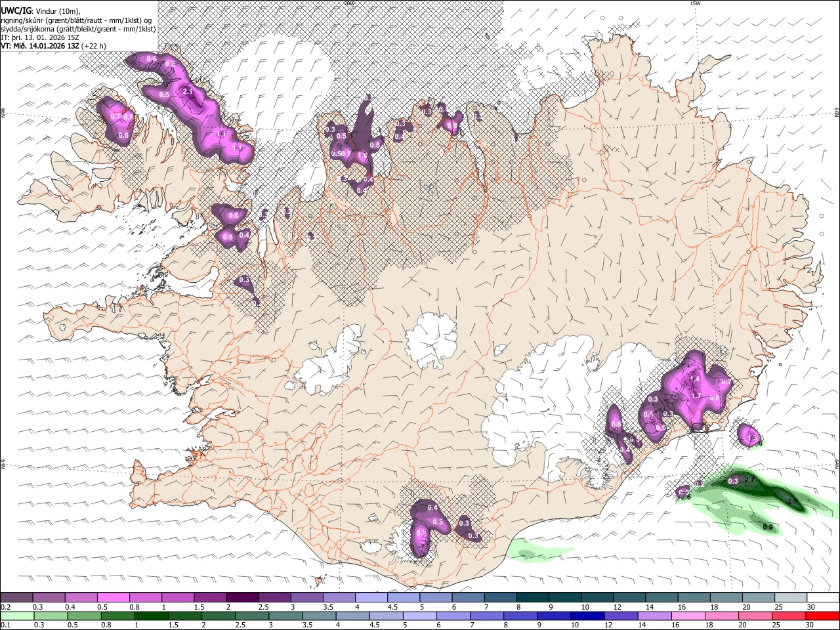The image size is (840, 630).
Task: Click the deep navy blue swatch labeled 10, lower scale
Action: pyautogui.click(x=588, y=616)
